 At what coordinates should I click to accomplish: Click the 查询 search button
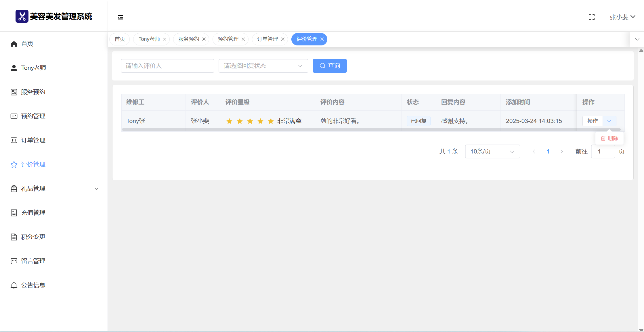[330, 66]
